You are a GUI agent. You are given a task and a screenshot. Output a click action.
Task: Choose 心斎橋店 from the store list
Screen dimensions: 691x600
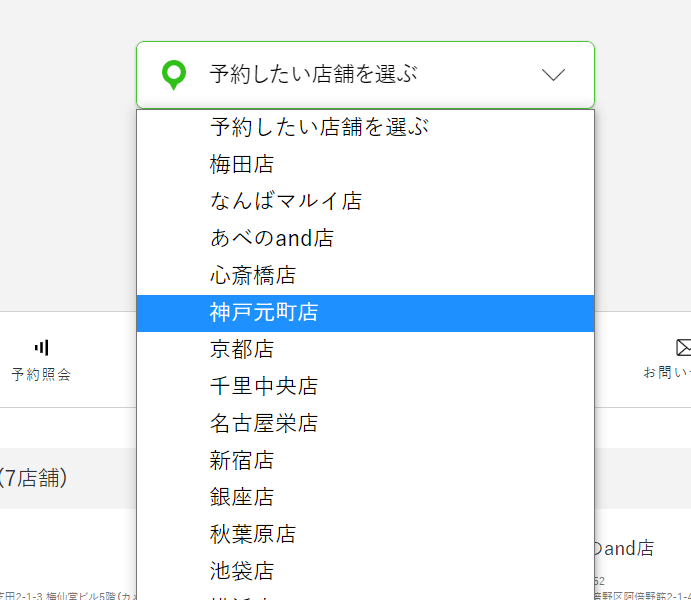point(253,275)
